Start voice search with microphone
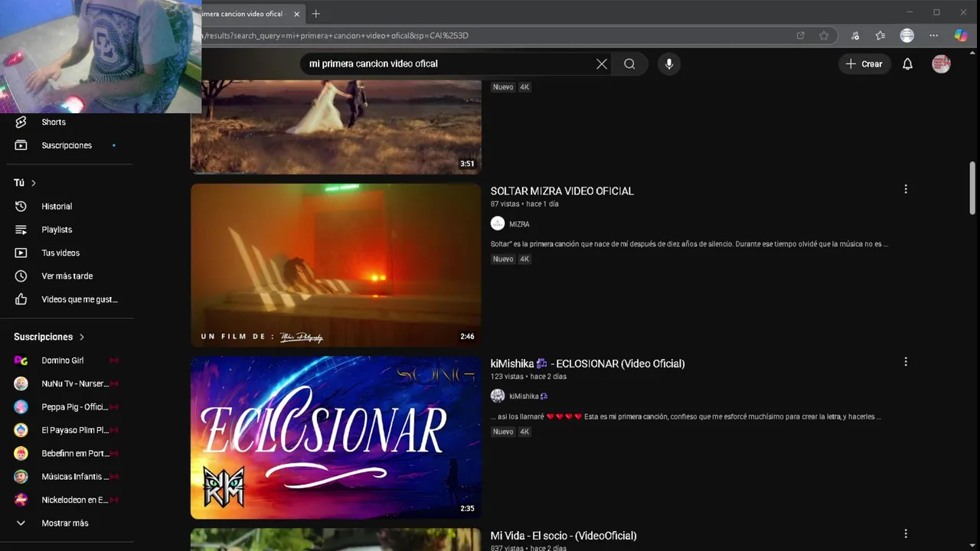This screenshot has width=980, height=551. [669, 64]
